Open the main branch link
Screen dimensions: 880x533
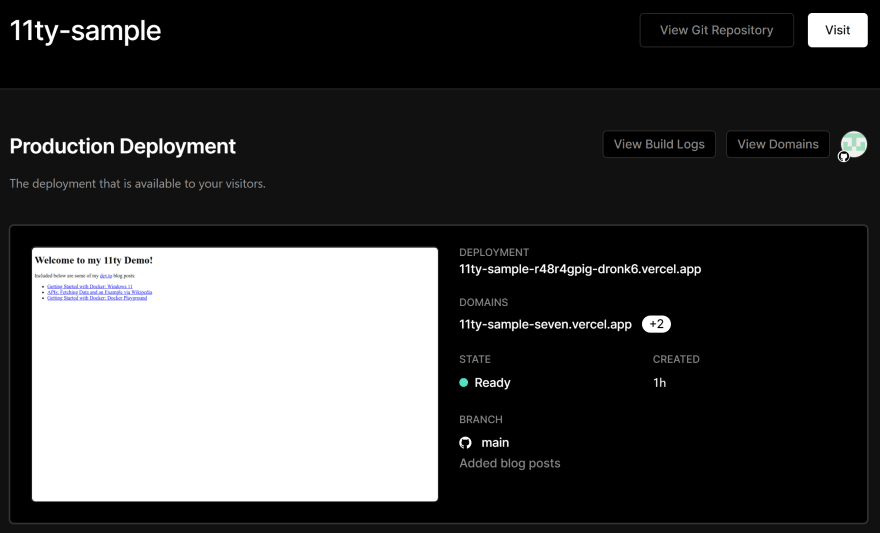[x=495, y=443]
